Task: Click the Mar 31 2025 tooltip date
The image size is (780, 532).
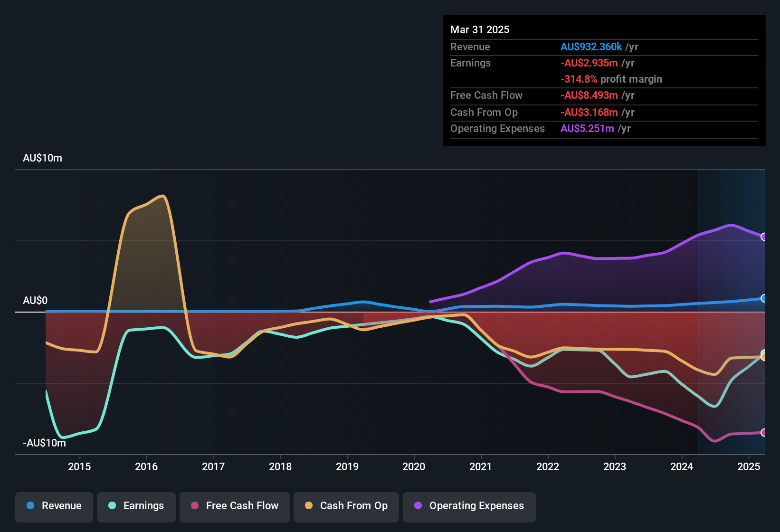Action: (x=480, y=29)
